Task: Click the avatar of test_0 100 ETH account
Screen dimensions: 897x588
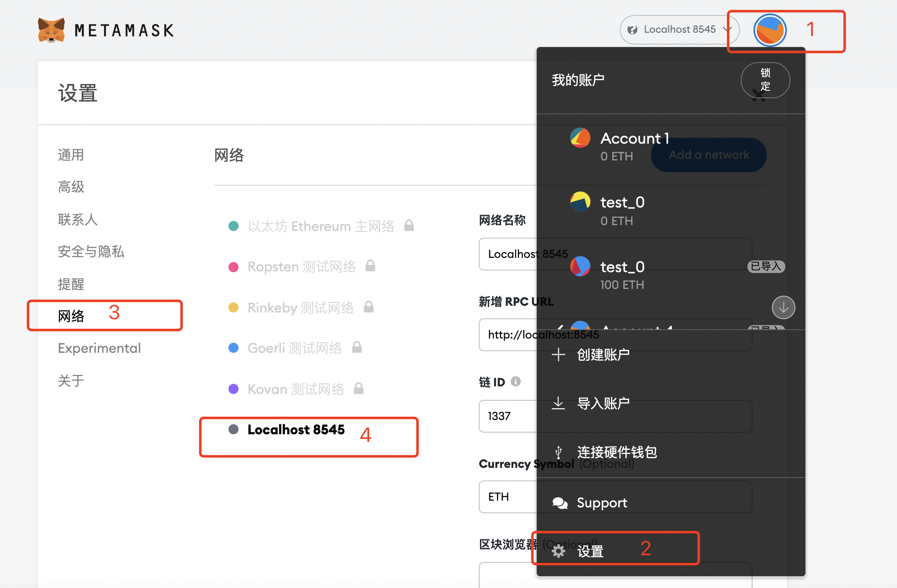Action: pos(580,266)
